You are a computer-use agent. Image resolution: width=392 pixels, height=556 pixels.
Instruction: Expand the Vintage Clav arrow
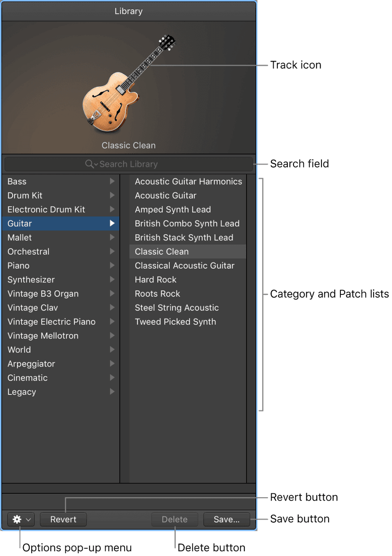click(112, 308)
